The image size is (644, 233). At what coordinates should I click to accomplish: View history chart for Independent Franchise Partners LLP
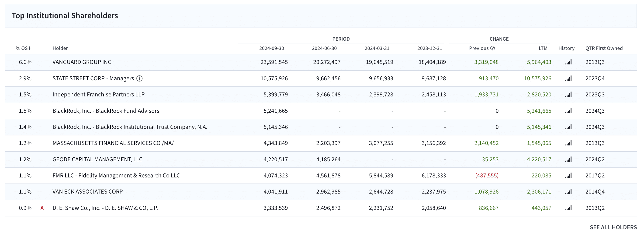click(x=568, y=95)
